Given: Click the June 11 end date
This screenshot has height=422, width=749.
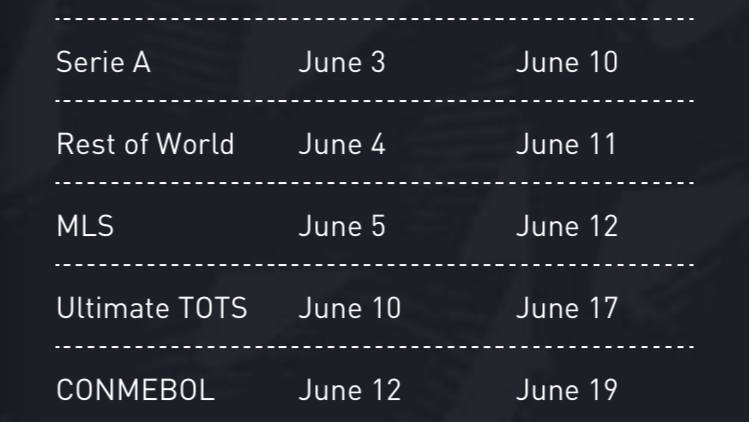Looking at the screenshot, I should click(x=566, y=144).
